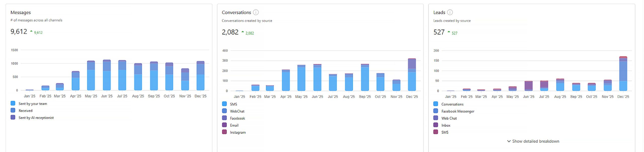Click the Instagram legend item in Conversations
This screenshot has width=644, height=152.
point(237,132)
